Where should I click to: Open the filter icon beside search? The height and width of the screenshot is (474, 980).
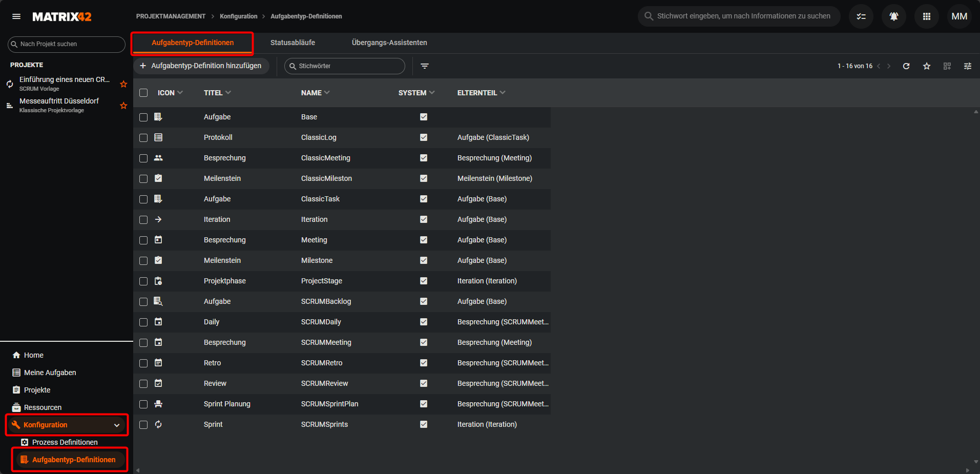425,66
